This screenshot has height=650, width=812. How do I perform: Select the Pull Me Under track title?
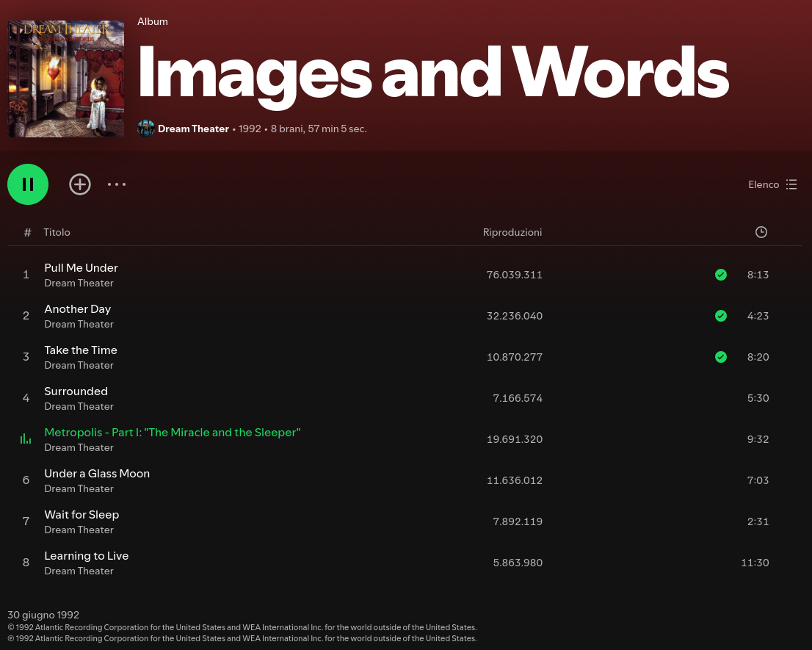pos(81,268)
